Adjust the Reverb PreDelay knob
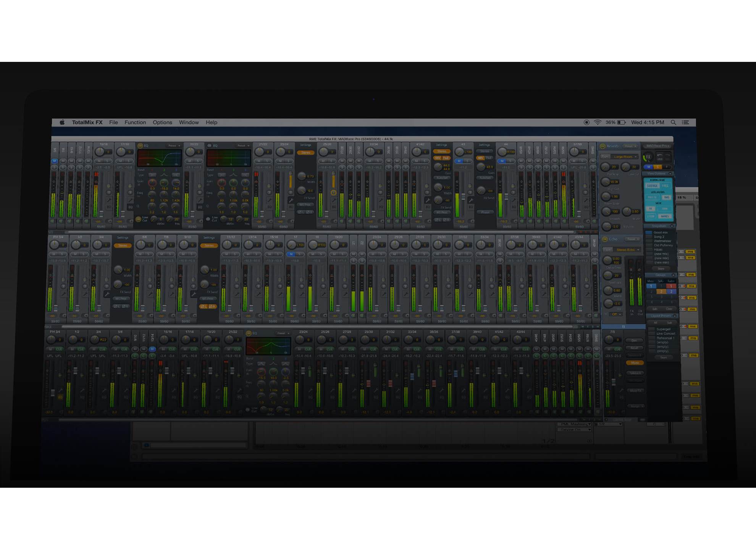This screenshot has height=550, width=756. (605, 167)
